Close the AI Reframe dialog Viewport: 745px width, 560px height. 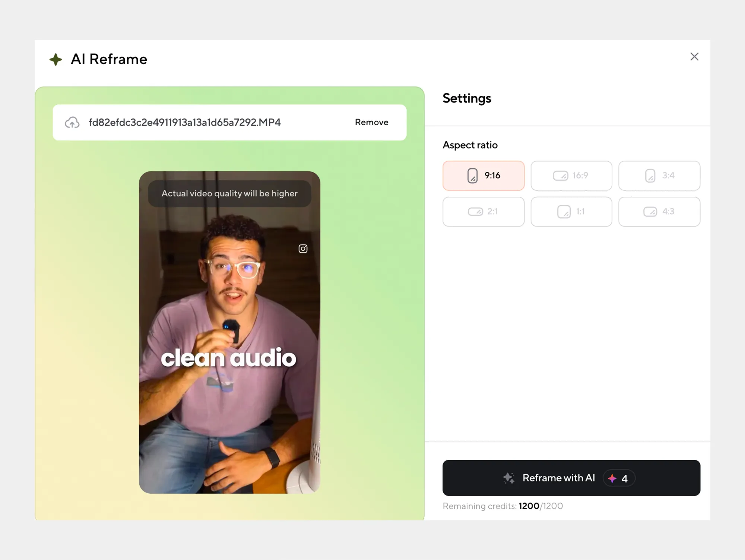[694, 57]
